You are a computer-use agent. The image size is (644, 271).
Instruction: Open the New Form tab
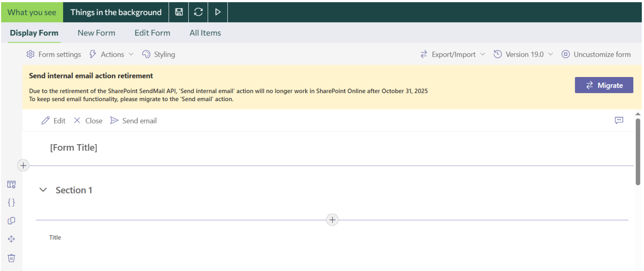pos(96,33)
